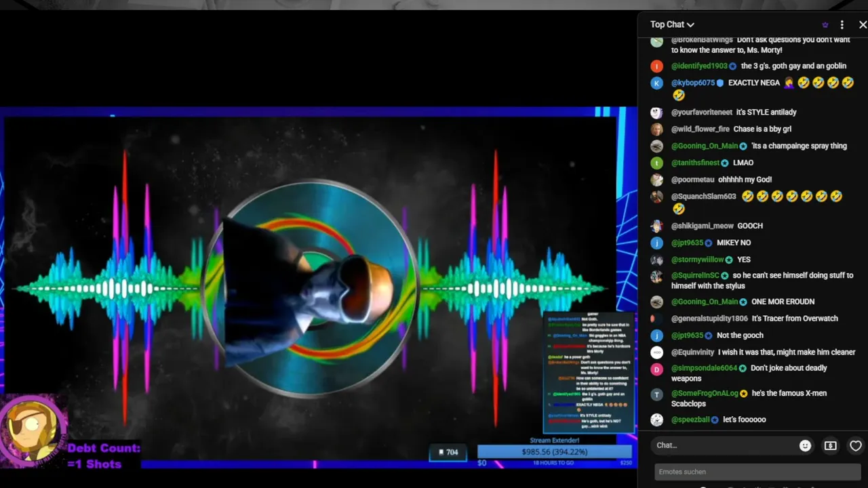868x488 pixels.
Task: Click the @Equinvinity username
Action: coord(692,352)
